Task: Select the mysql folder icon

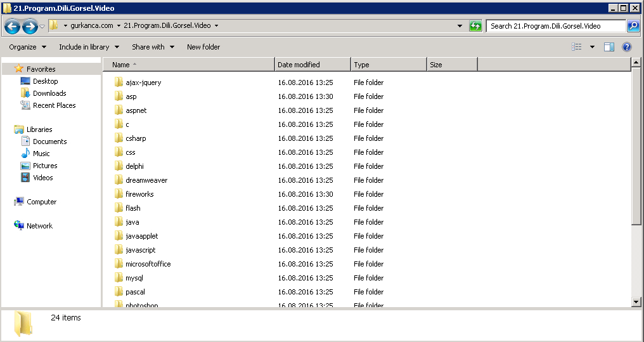Action: (x=119, y=278)
